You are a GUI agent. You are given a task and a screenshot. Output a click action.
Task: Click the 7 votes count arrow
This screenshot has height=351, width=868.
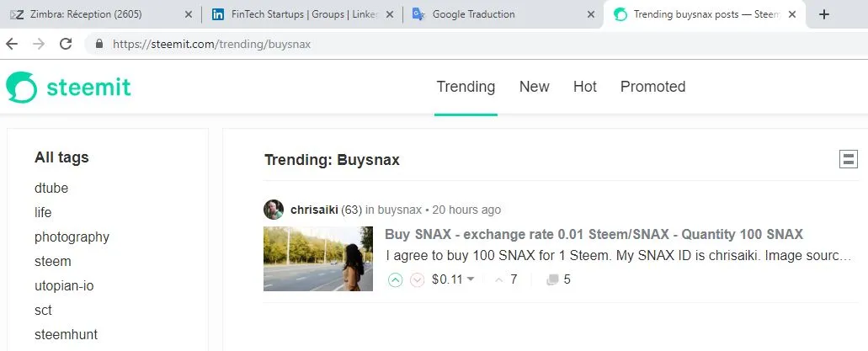coord(499,279)
